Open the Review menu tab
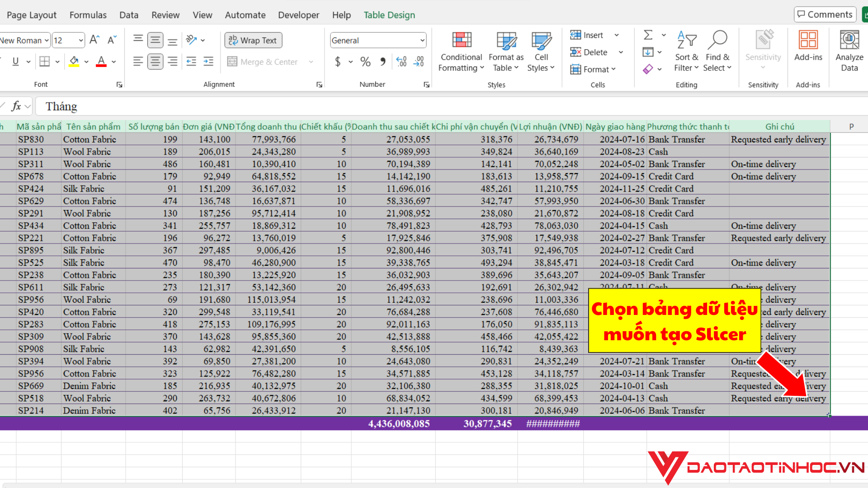This screenshot has height=488, width=868. pos(165,15)
